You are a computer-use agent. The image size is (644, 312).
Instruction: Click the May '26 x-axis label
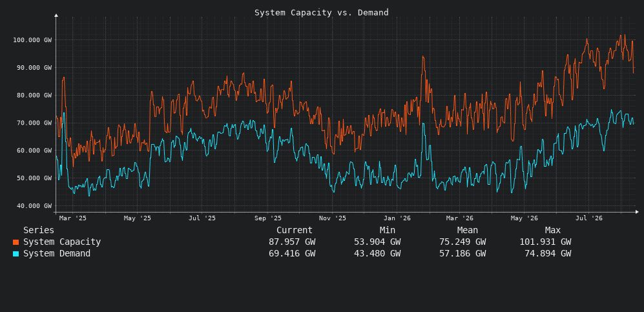click(525, 218)
